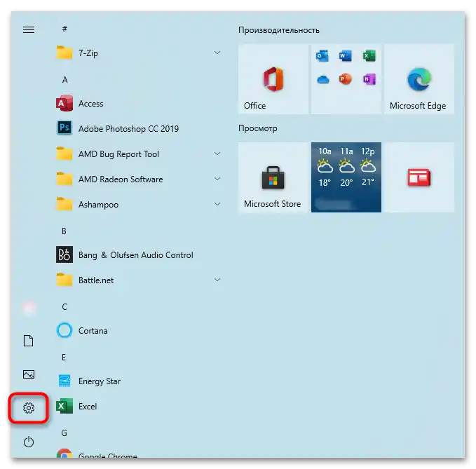The height and width of the screenshot is (469, 476).
Task: Click the Производительность group title
Action: (279, 30)
